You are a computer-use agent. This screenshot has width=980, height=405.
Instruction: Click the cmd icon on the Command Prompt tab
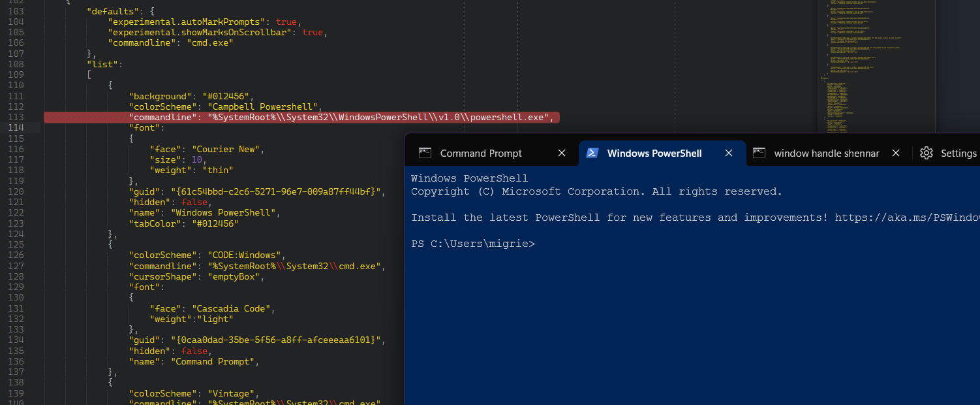coord(425,153)
